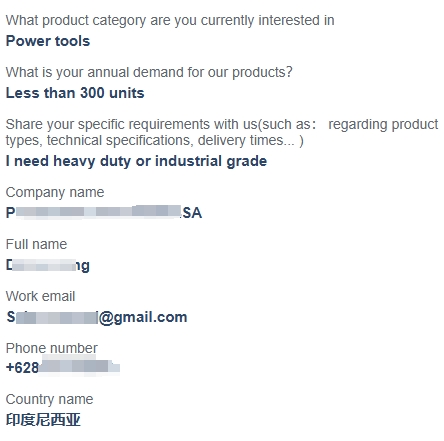Select the Power tools answer text
The width and height of the screenshot is (444, 441).
point(48,41)
